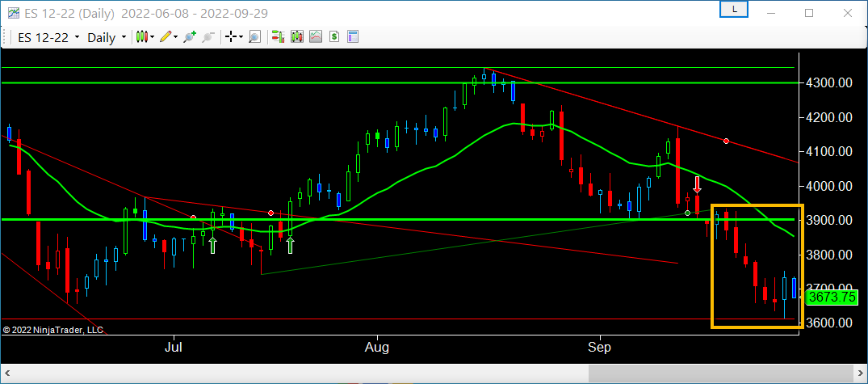
Task: Minimize the chart window
Action: tap(773, 13)
